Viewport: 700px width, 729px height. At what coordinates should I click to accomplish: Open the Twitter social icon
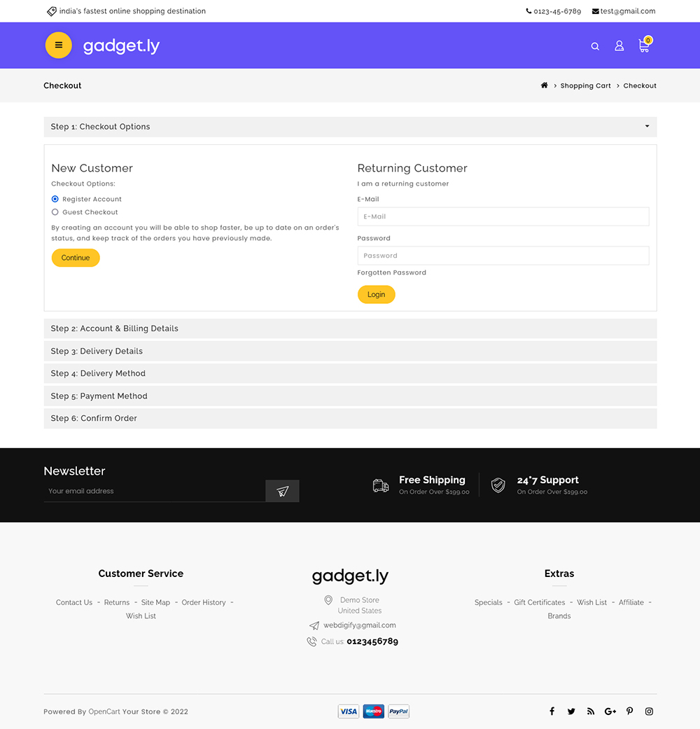(x=571, y=711)
